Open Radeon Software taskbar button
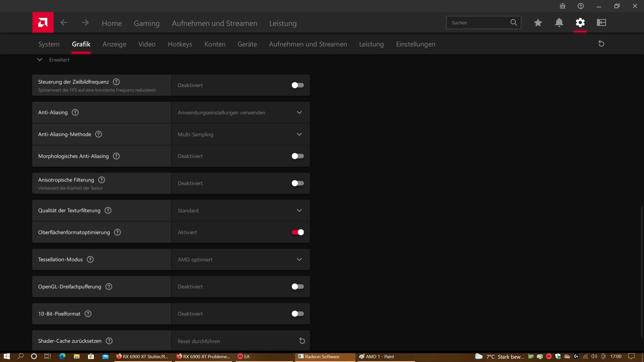Image resolution: width=644 pixels, height=362 pixels. pyautogui.click(x=322, y=356)
